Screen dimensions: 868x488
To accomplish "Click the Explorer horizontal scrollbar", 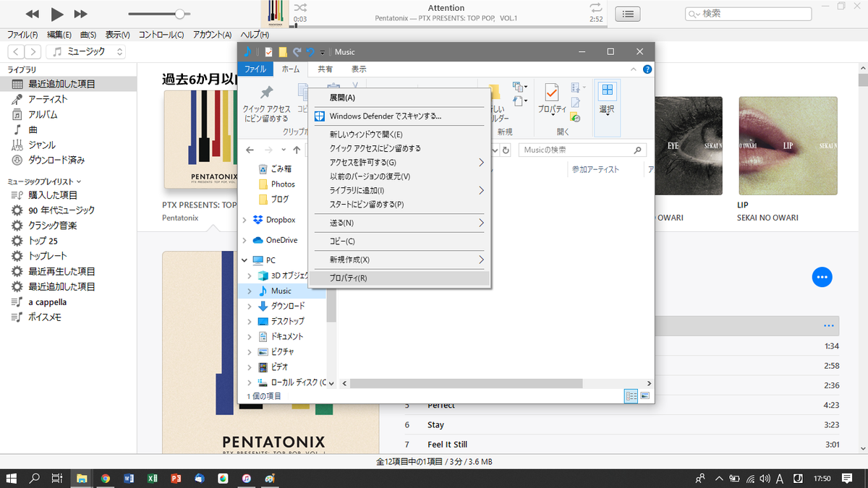I will 467,383.
